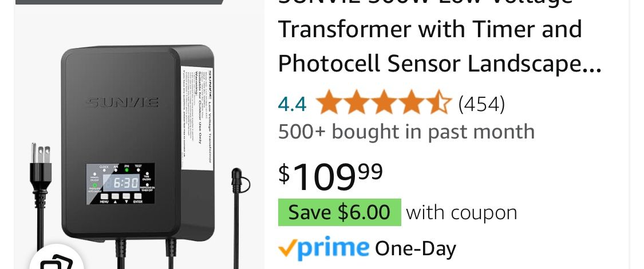Click the 4.4 rating number
644x269 pixels.
tap(292, 104)
